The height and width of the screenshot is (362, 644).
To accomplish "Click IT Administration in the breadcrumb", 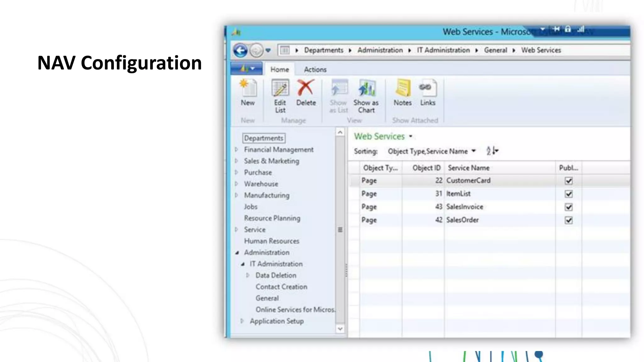I will (x=443, y=50).
